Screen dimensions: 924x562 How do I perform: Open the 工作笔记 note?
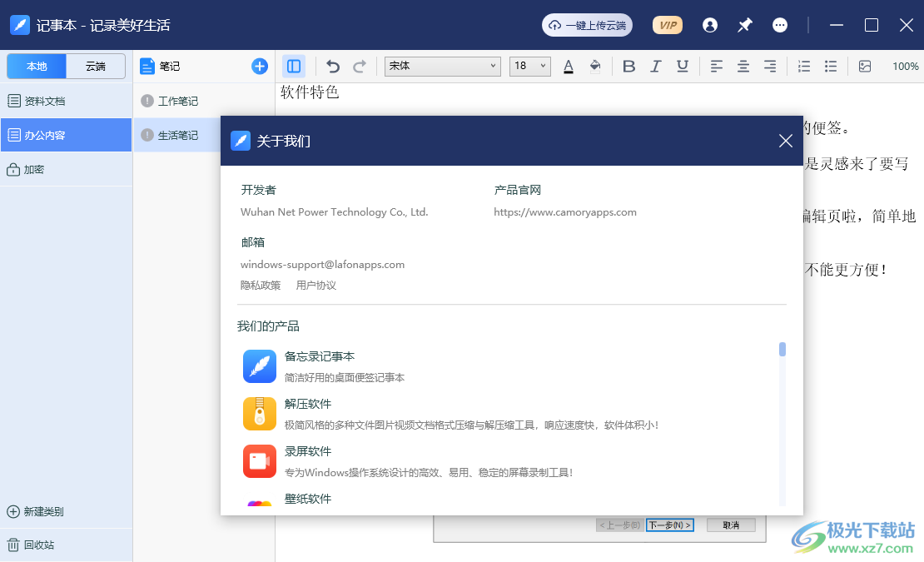(204, 102)
